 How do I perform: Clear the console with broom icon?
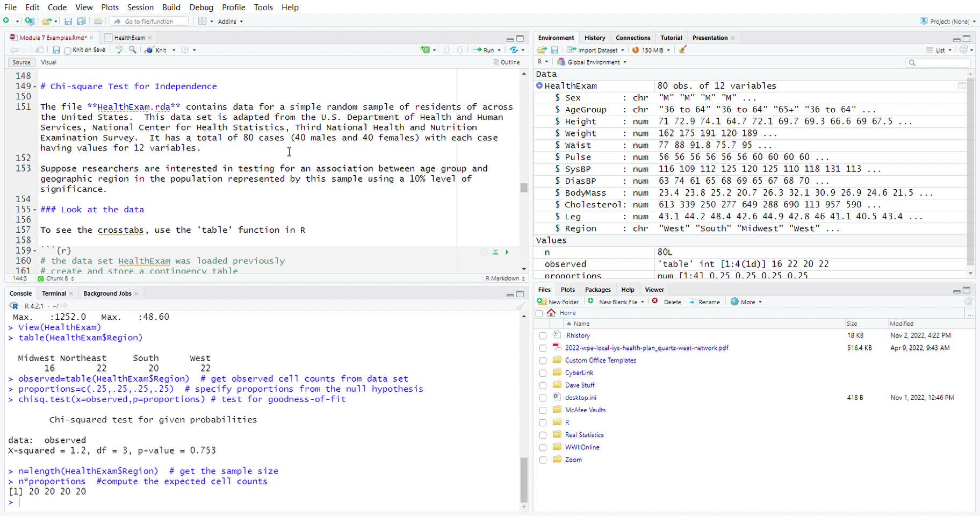[520, 306]
